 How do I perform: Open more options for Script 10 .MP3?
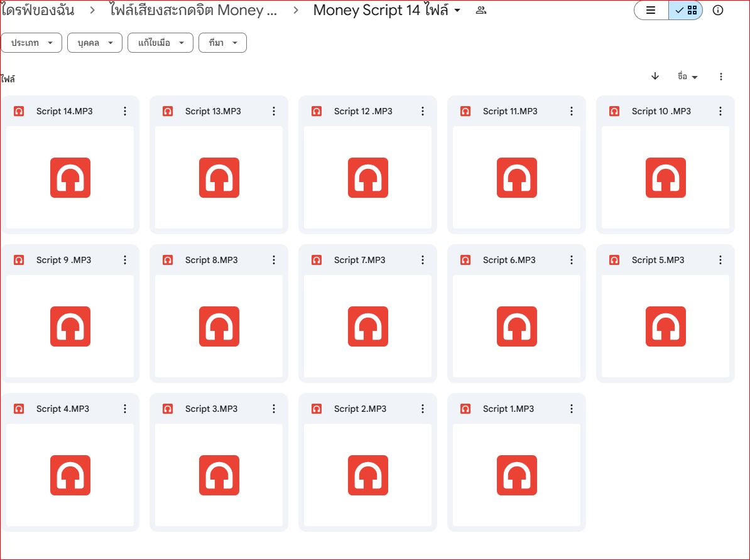click(x=720, y=111)
